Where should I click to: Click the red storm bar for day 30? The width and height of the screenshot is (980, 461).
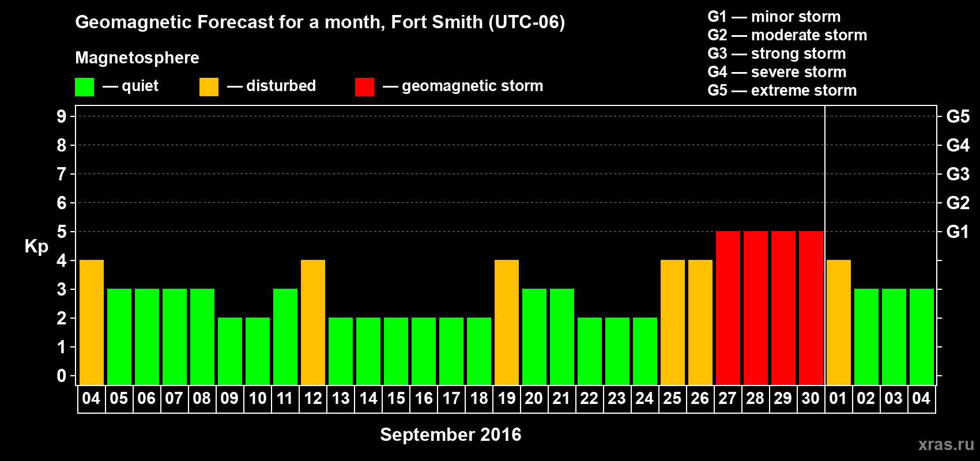pyautogui.click(x=811, y=308)
